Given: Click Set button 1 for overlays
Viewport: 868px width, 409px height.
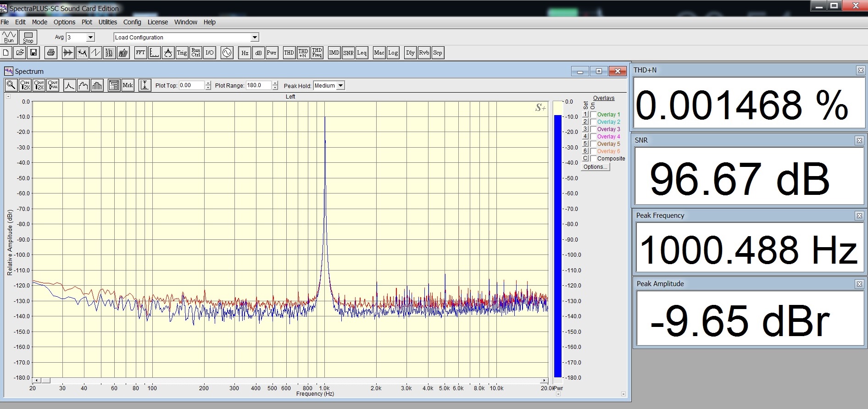Looking at the screenshot, I should (x=585, y=115).
